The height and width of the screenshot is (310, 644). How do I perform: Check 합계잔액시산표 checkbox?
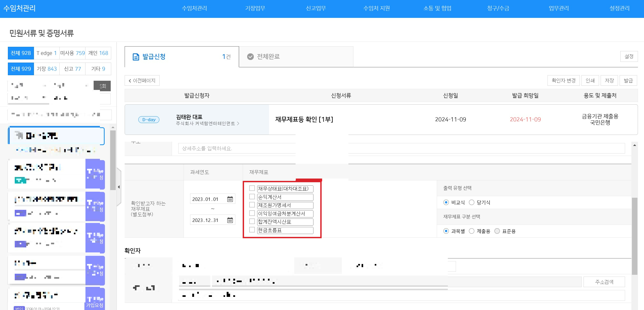tap(252, 221)
